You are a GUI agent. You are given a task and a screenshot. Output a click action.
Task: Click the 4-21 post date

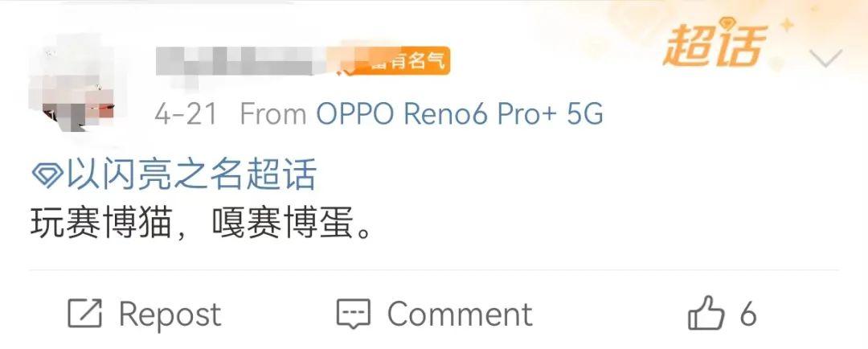[186, 115]
